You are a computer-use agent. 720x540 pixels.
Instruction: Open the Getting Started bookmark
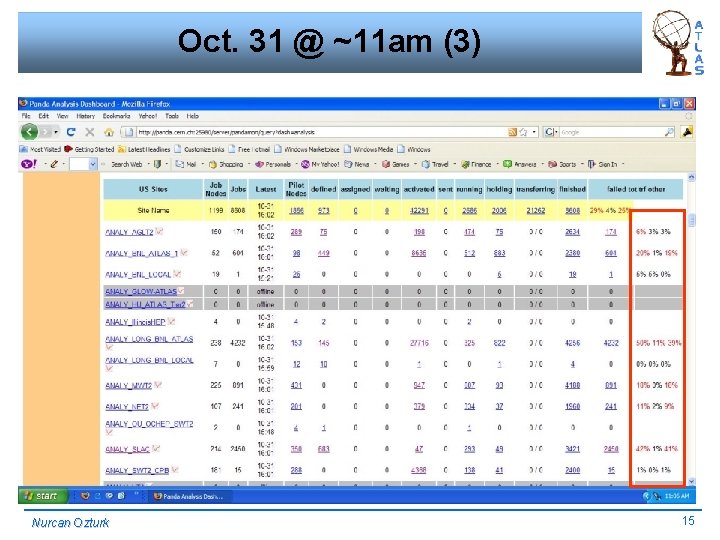click(90, 149)
